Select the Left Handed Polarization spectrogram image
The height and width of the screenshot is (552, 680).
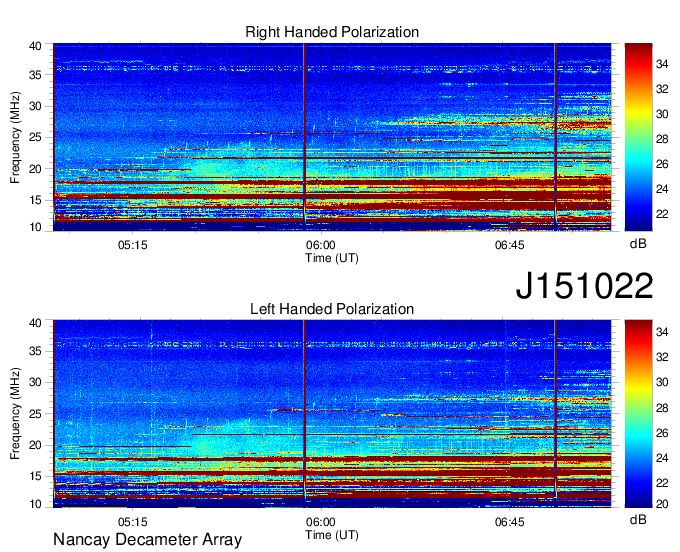point(332,414)
